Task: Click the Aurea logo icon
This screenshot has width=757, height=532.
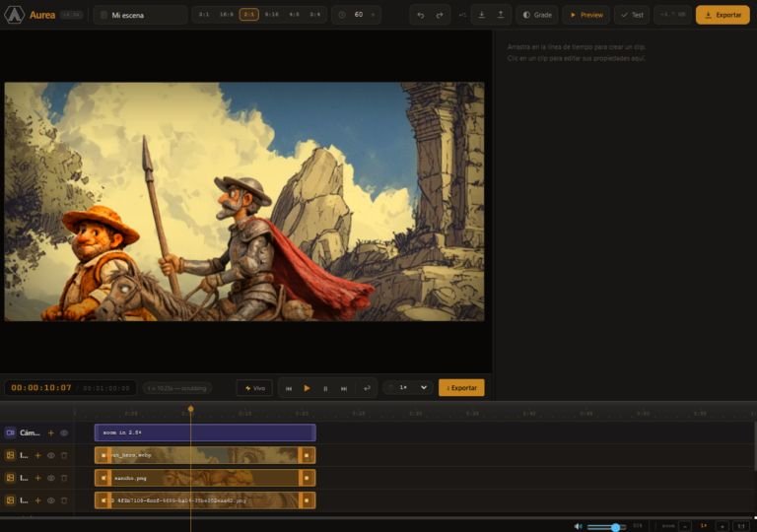Action: (14, 15)
